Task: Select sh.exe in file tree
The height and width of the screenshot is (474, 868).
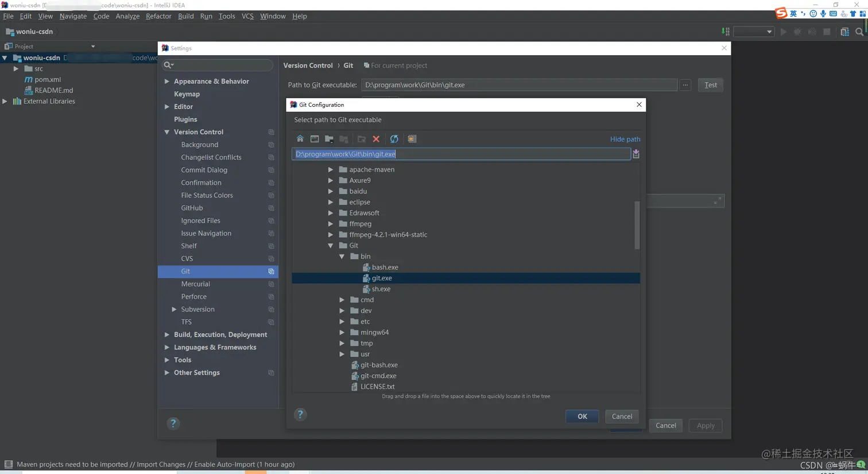Action: click(381, 289)
